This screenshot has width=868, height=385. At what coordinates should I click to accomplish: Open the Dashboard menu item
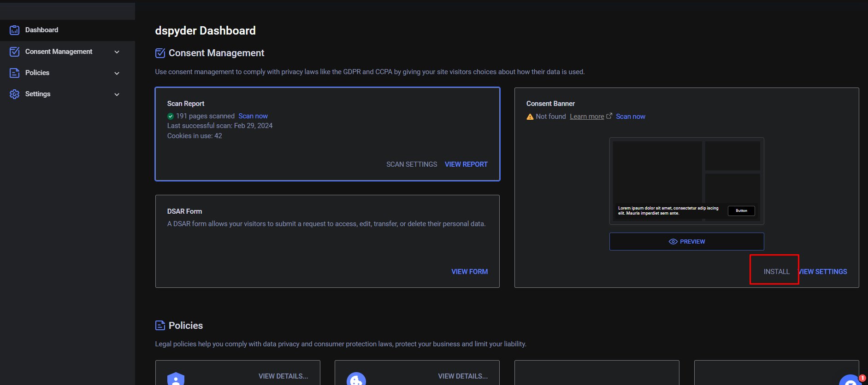pyautogui.click(x=67, y=30)
